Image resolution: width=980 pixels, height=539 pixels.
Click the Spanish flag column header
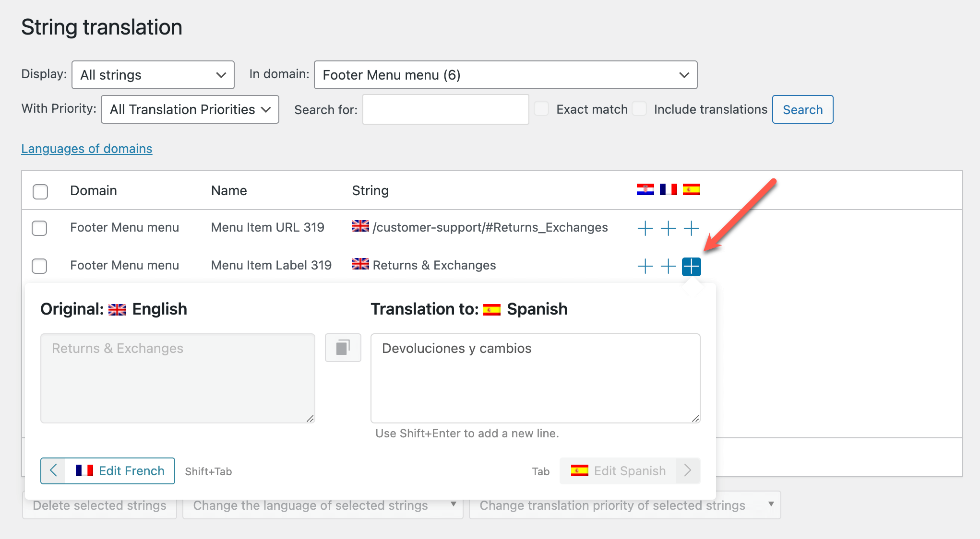point(691,190)
